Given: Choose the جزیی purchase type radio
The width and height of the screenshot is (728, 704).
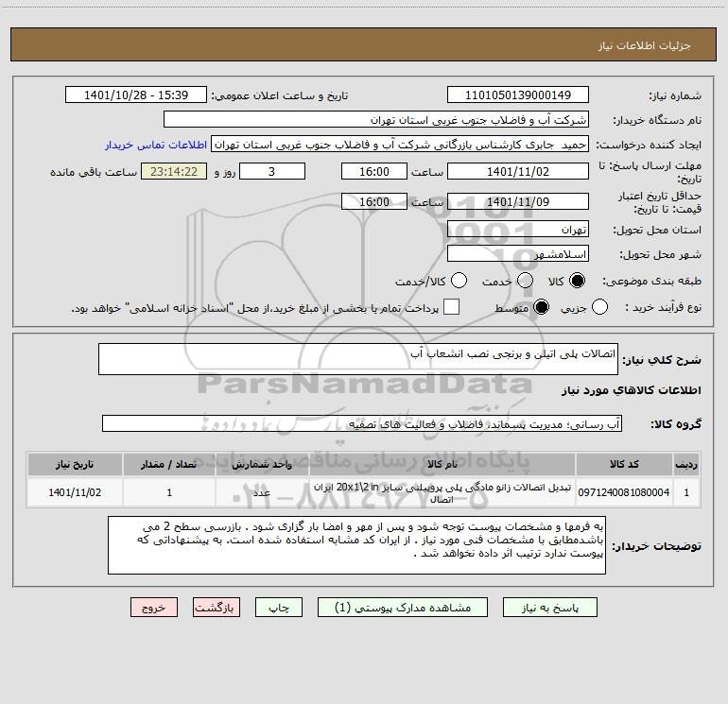Looking at the screenshot, I should coord(599,307).
